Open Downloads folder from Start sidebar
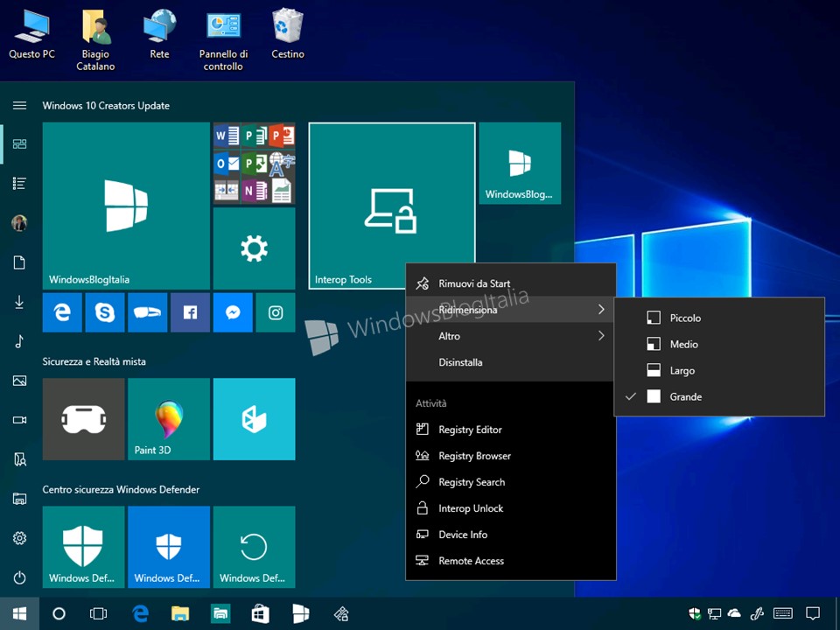 [19, 302]
